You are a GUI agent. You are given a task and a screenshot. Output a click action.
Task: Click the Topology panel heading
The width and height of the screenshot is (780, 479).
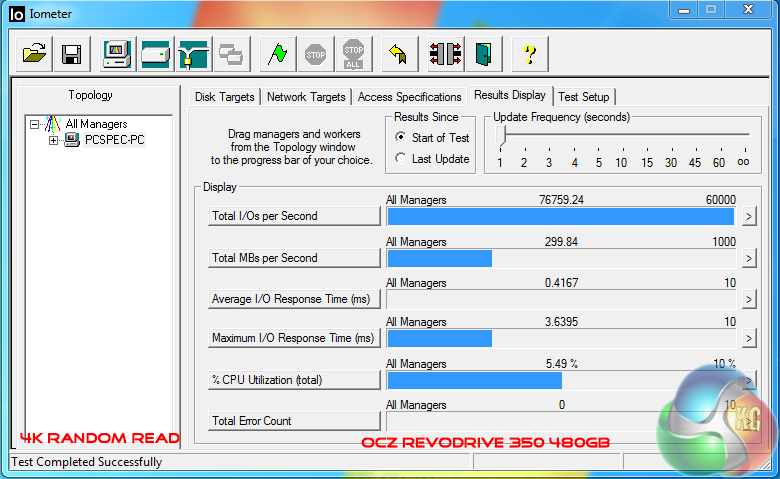click(x=91, y=95)
